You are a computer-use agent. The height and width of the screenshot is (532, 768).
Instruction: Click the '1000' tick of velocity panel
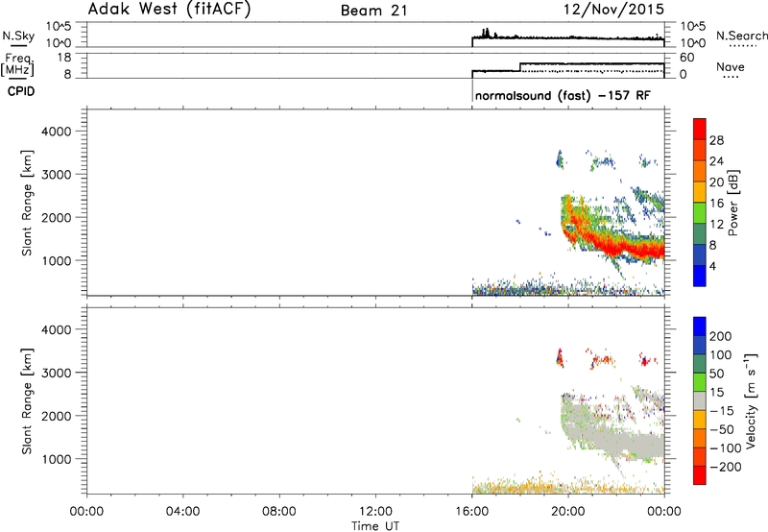[57, 459]
